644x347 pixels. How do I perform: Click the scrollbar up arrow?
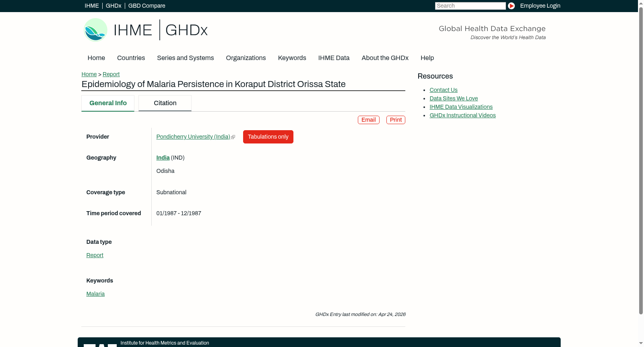tap(641, 3)
